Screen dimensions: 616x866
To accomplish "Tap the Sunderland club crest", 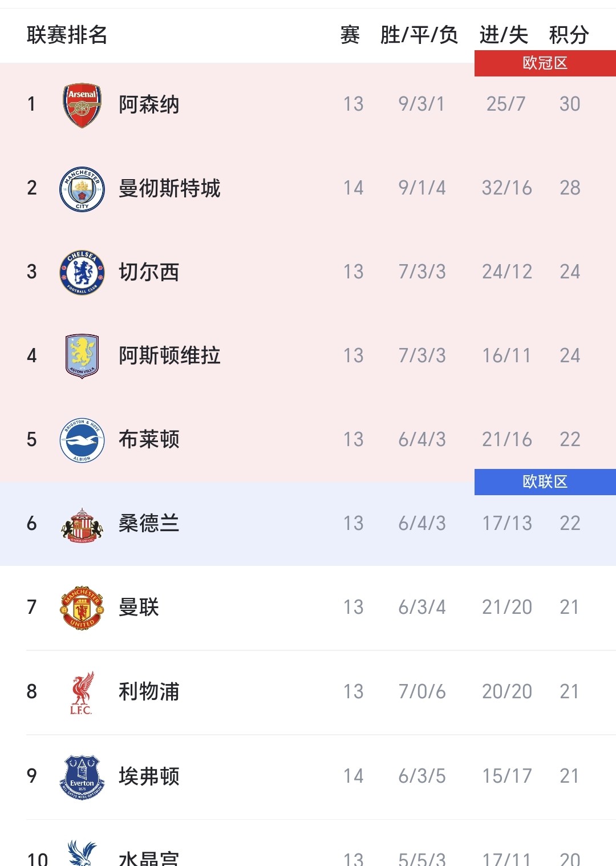I will pyautogui.click(x=82, y=524).
